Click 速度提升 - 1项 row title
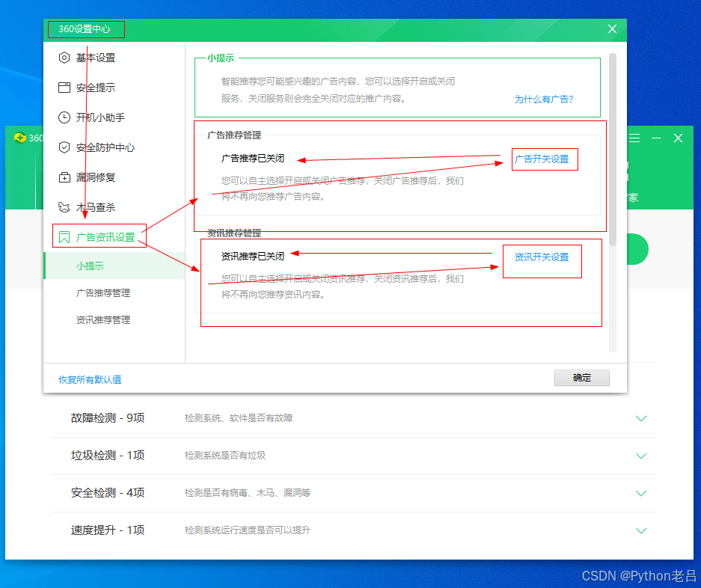Screen dimensions: 701x588 (x=108, y=530)
